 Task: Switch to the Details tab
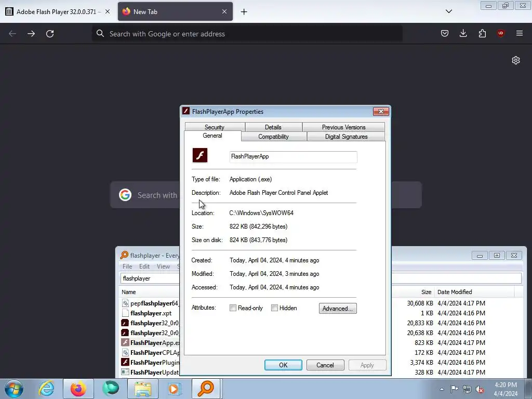(273, 127)
